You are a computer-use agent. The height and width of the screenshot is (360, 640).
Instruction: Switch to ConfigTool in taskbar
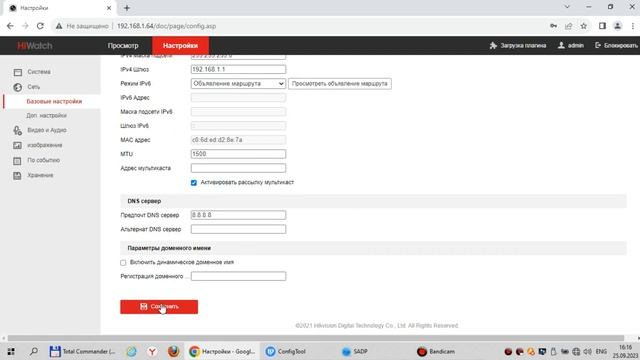[x=286, y=351]
